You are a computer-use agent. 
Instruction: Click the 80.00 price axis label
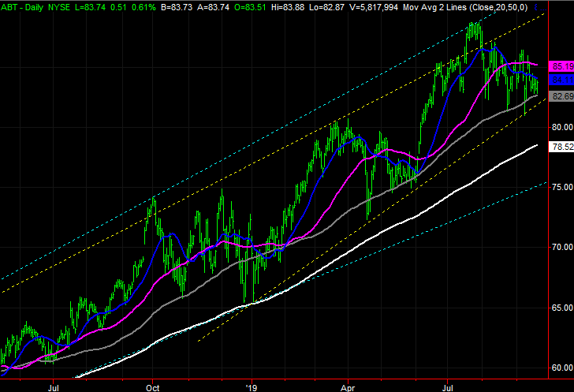562,127
